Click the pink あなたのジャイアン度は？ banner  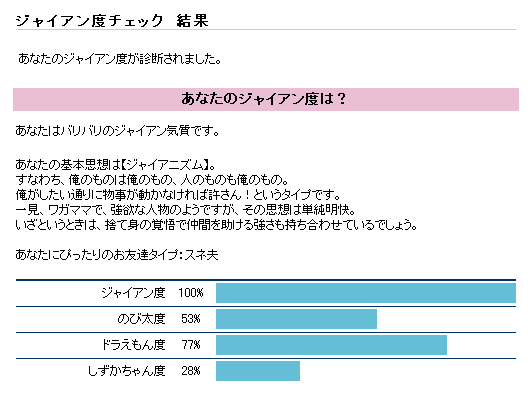click(266, 99)
